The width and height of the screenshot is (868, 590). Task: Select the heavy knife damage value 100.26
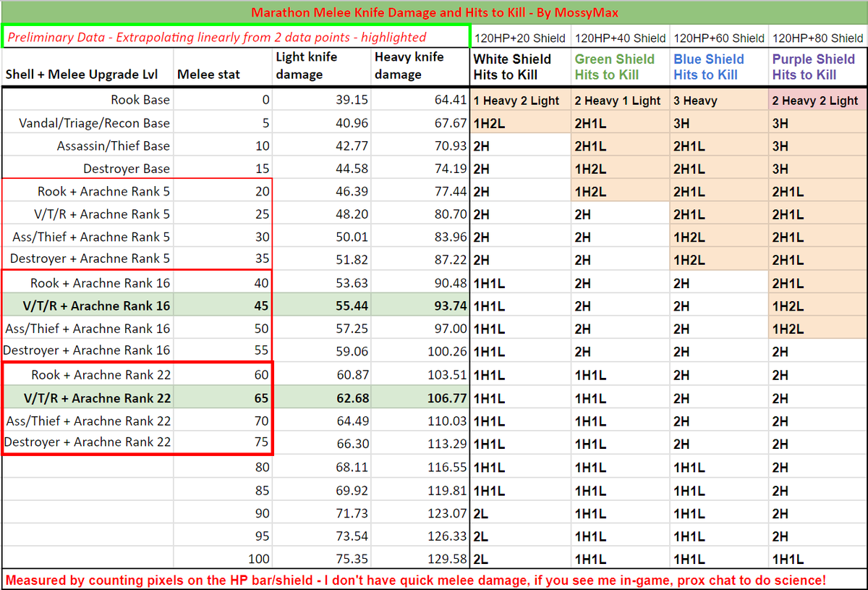click(x=421, y=350)
